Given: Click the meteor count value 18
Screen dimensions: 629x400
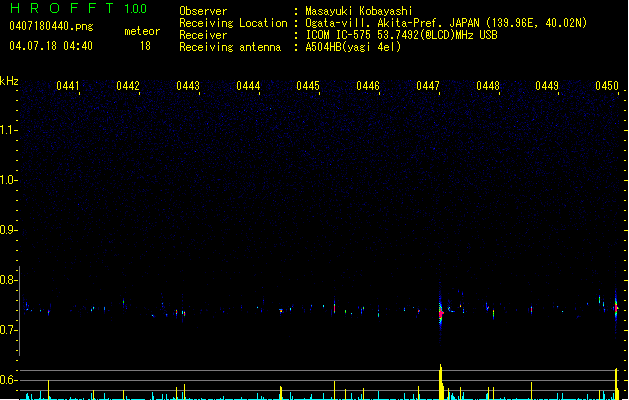Looking at the screenshot, I should (145, 46).
